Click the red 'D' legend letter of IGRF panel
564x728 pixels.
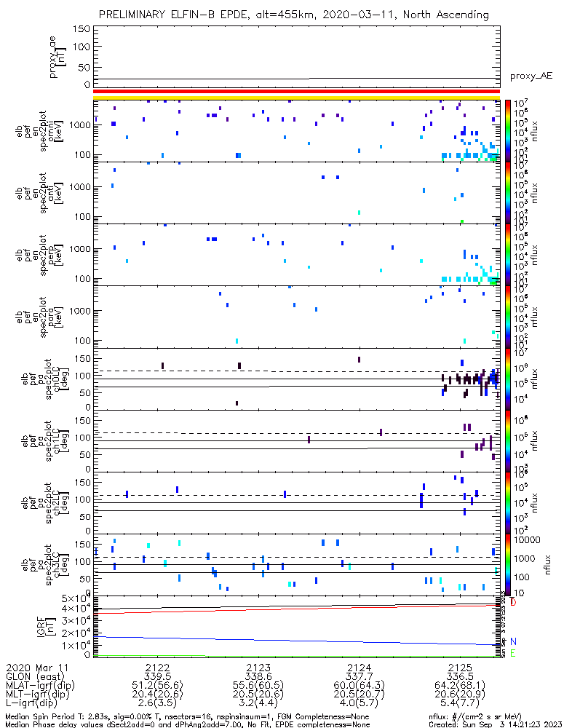pyautogui.click(x=513, y=603)
